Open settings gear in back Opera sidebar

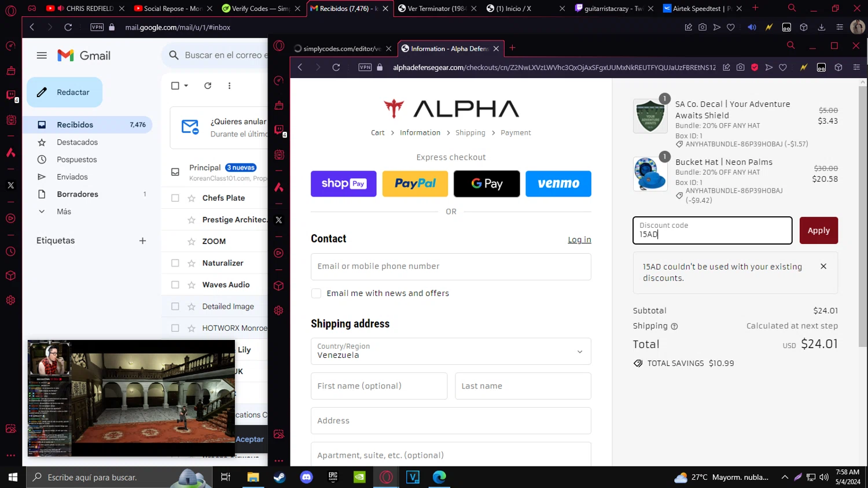pyautogui.click(x=10, y=300)
